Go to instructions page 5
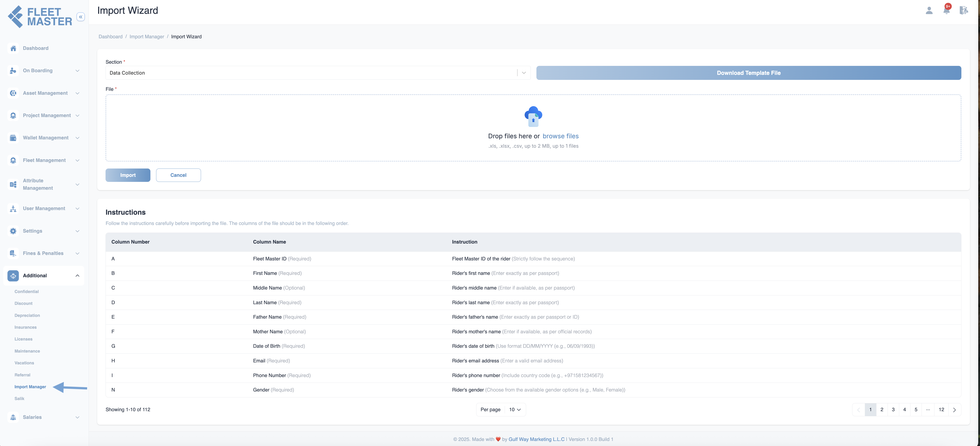 (x=916, y=409)
